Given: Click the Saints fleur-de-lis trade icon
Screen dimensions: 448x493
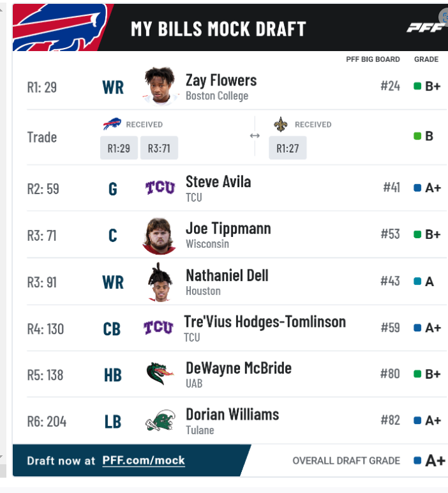Looking at the screenshot, I should [281, 124].
